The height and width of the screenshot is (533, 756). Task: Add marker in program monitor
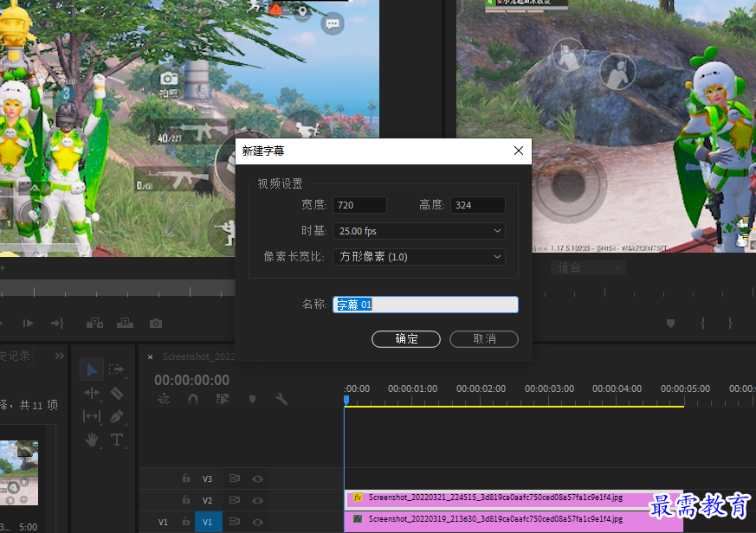point(670,324)
